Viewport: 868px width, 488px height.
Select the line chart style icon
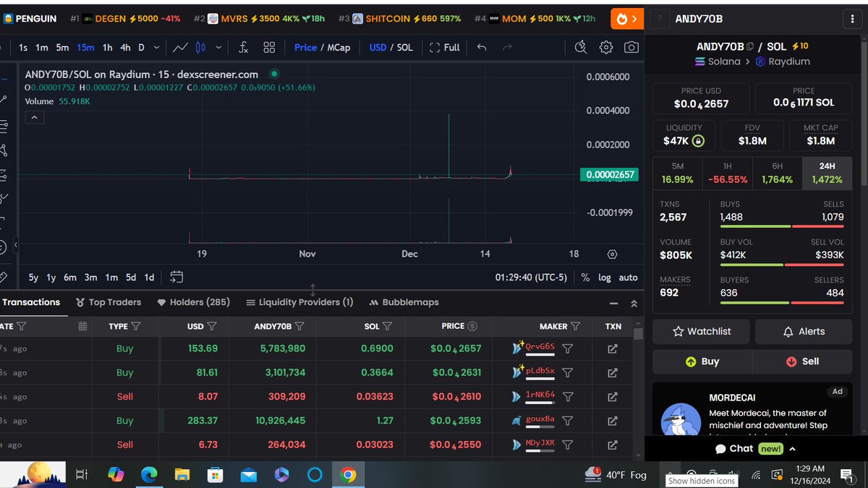coord(180,48)
